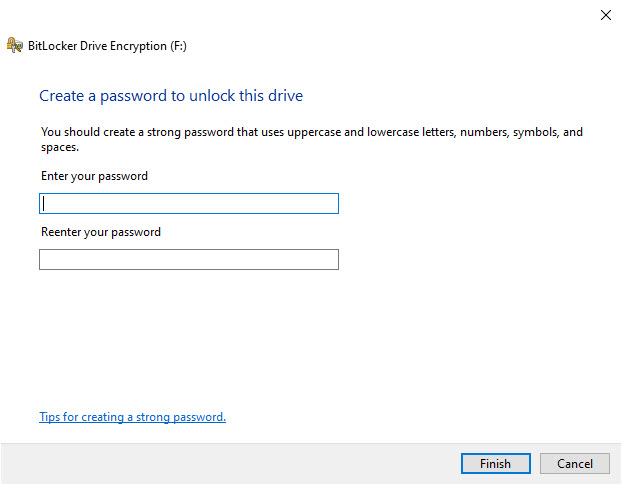This screenshot has height=485, width=622.
Task: Click the Finish button
Action: (x=495, y=463)
